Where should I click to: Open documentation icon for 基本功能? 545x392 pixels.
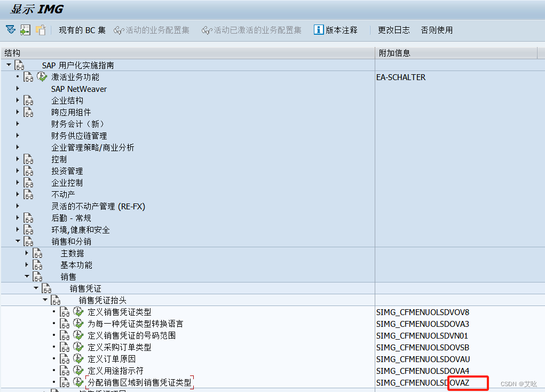37,265
